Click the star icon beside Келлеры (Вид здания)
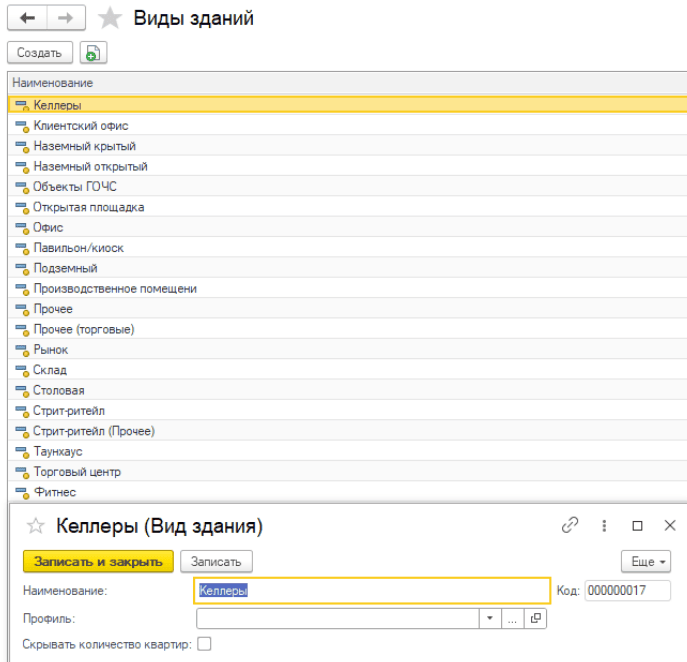Viewport: 687px width, 662px height. [x=35, y=525]
